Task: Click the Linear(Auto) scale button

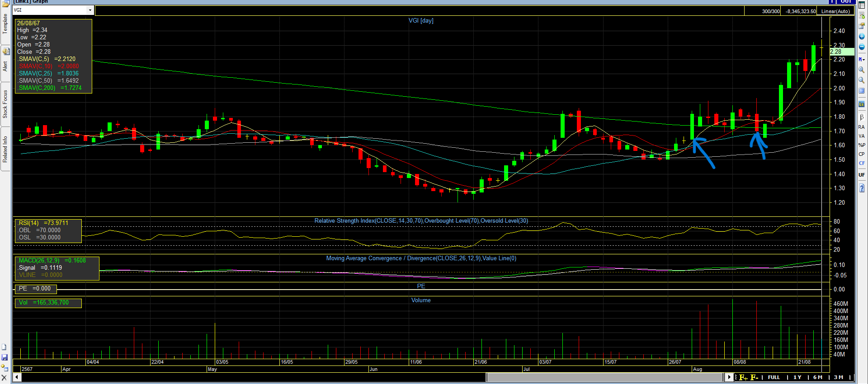Action: (835, 11)
